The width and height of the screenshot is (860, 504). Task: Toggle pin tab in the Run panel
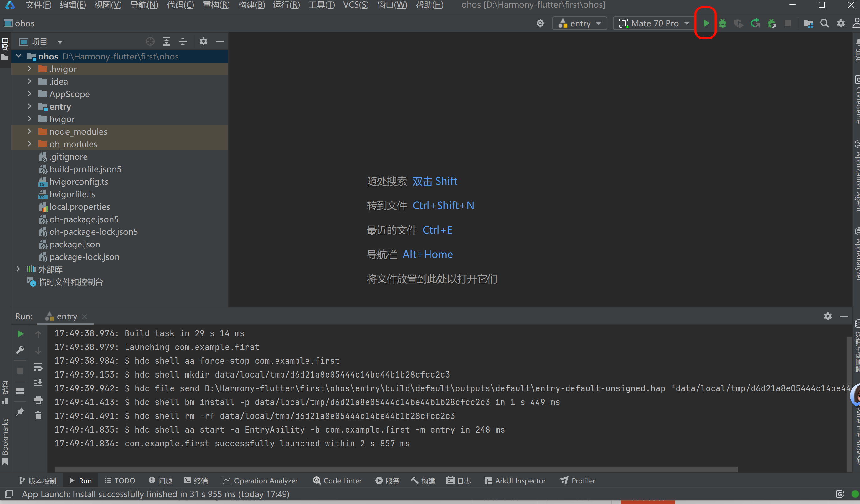20,412
